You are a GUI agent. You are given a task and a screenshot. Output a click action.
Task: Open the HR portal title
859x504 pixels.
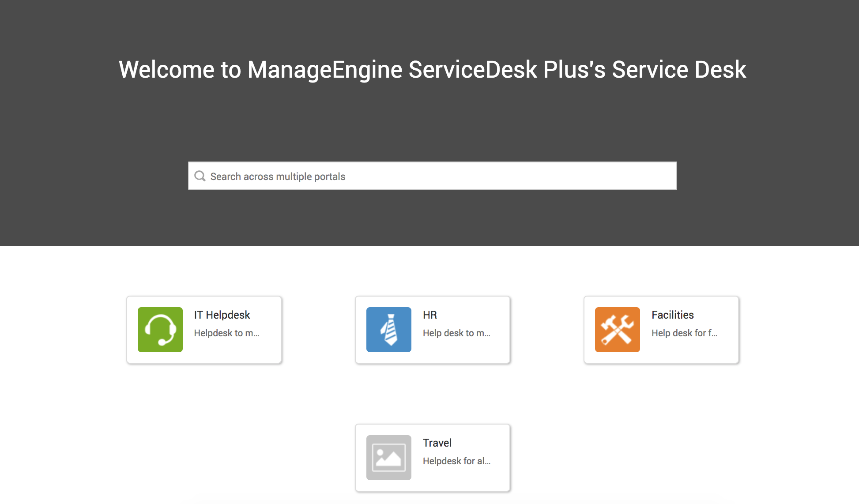coord(429,315)
